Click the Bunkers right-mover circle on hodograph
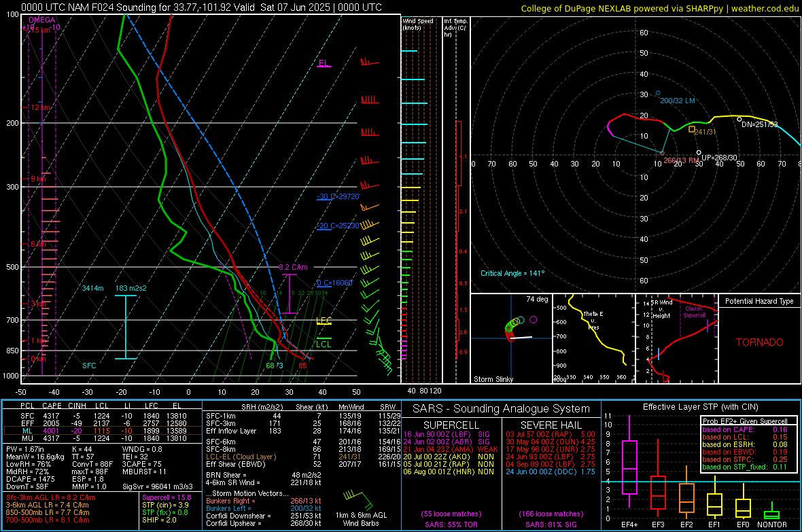Image resolution: width=802 pixels, height=532 pixels. point(662,153)
